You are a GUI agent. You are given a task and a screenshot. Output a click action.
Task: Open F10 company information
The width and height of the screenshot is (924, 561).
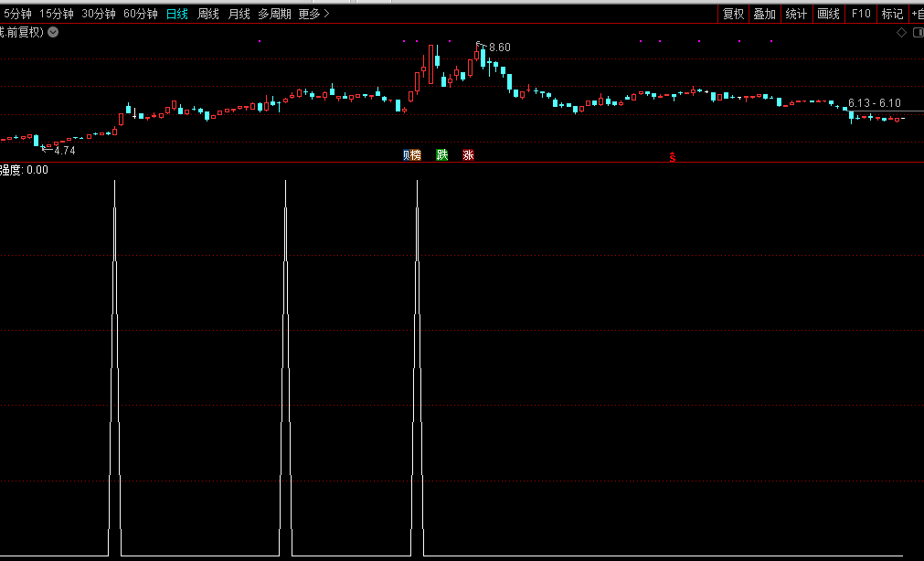860,14
